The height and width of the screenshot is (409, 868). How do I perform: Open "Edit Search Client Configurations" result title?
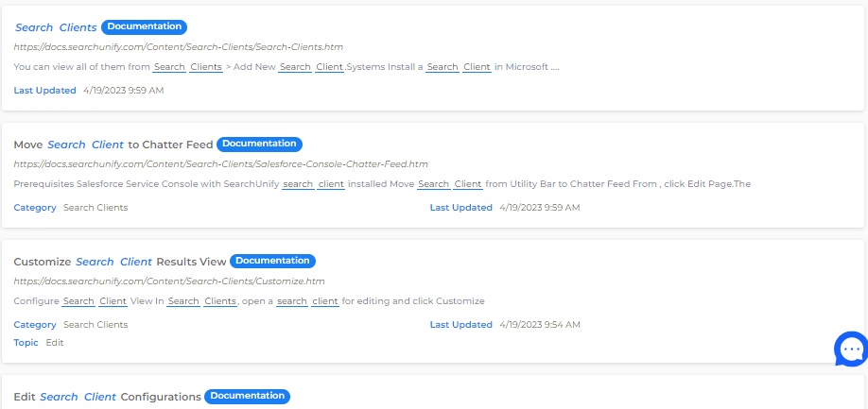pyautogui.click(x=107, y=397)
